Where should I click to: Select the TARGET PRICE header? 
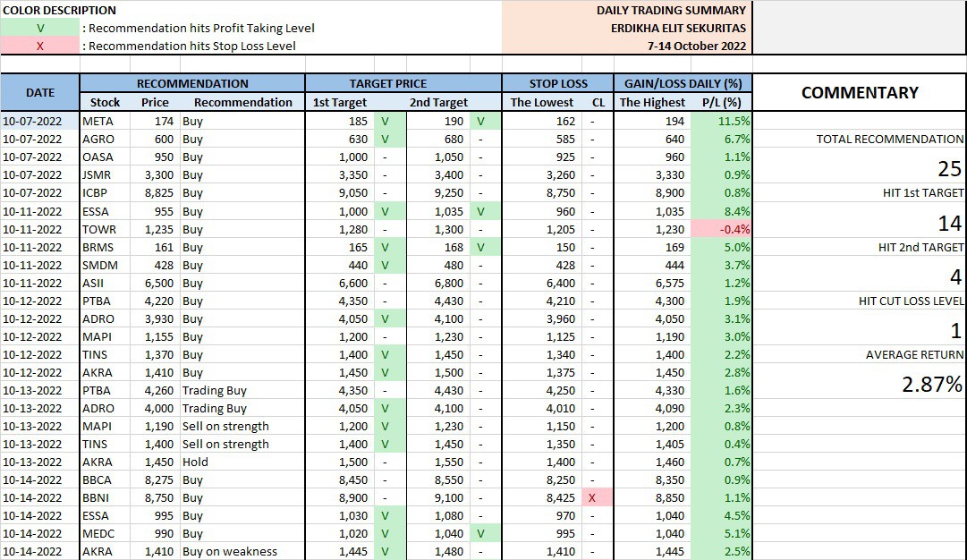pyautogui.click(x=403, y=83)
